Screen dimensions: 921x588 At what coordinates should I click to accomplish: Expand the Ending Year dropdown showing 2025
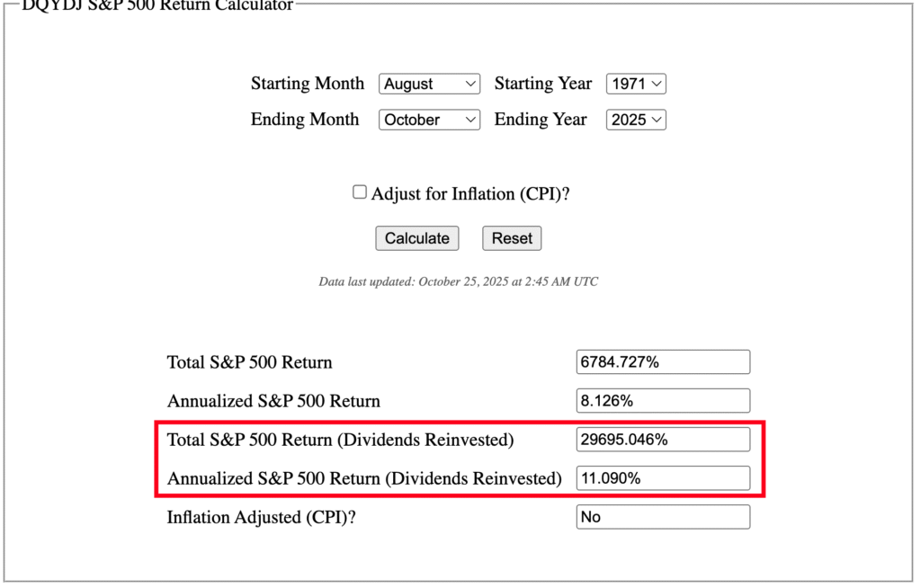[636, 120]
